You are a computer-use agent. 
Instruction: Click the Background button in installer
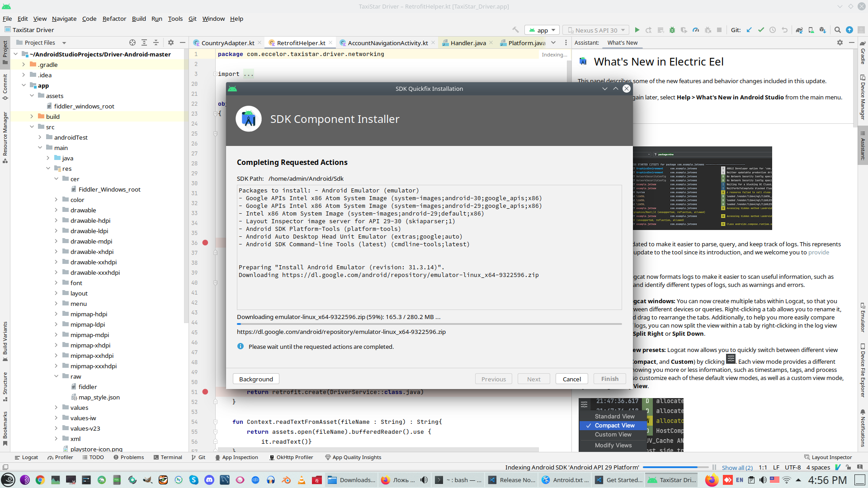click(x=256, y=379)
